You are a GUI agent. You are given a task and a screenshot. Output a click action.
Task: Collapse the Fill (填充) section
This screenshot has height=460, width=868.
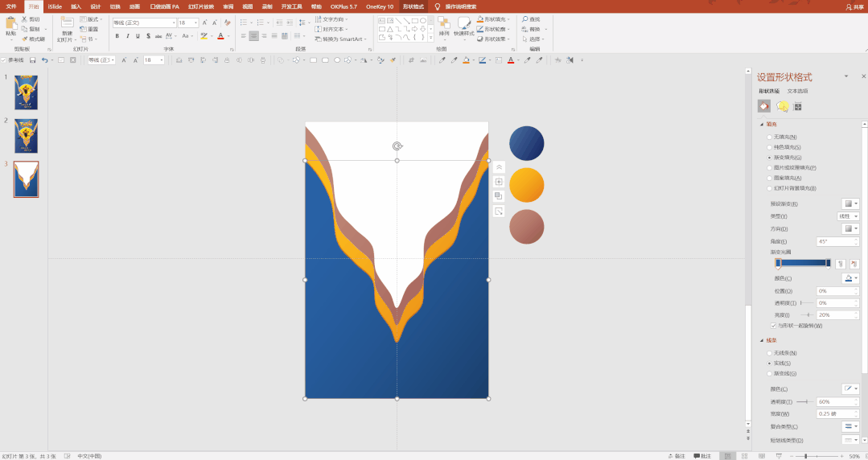click(x=762, y=125)
